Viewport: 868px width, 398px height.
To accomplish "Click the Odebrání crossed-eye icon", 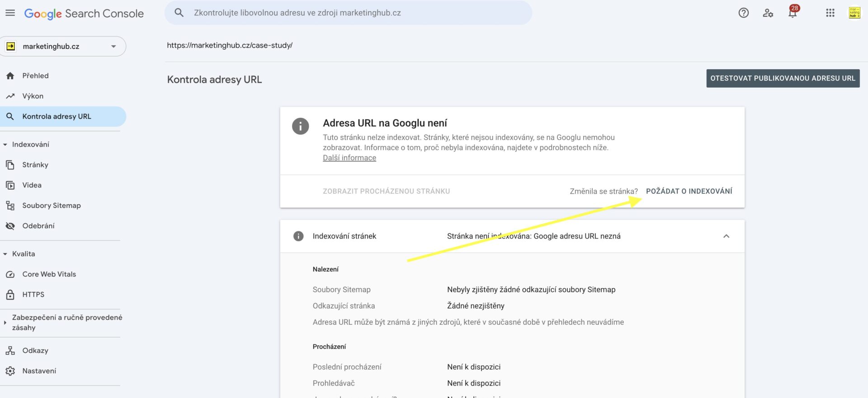I will 10,226.
